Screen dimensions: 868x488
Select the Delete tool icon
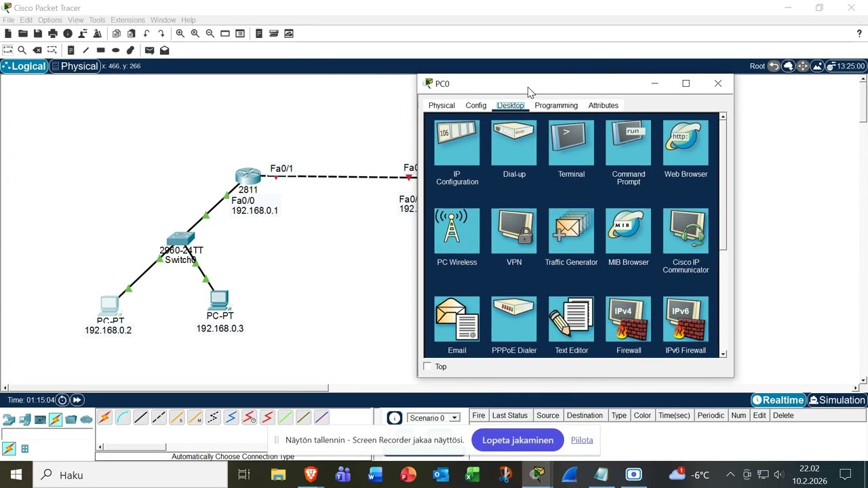click(x=37, y=50)
